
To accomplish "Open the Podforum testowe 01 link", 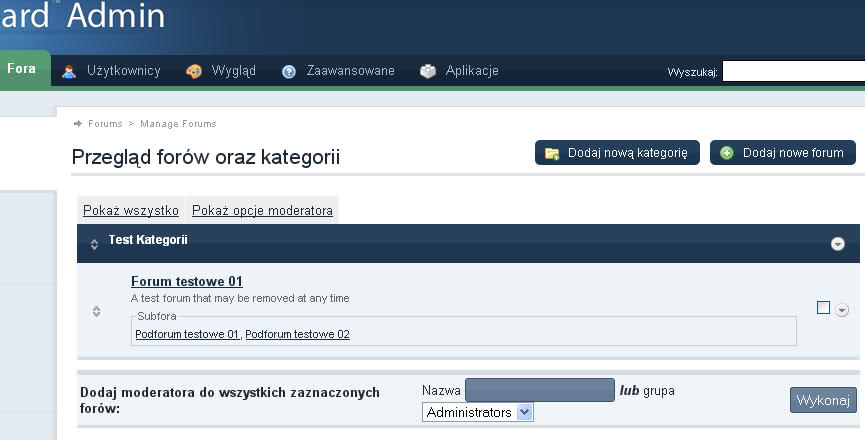I will 187,334.
